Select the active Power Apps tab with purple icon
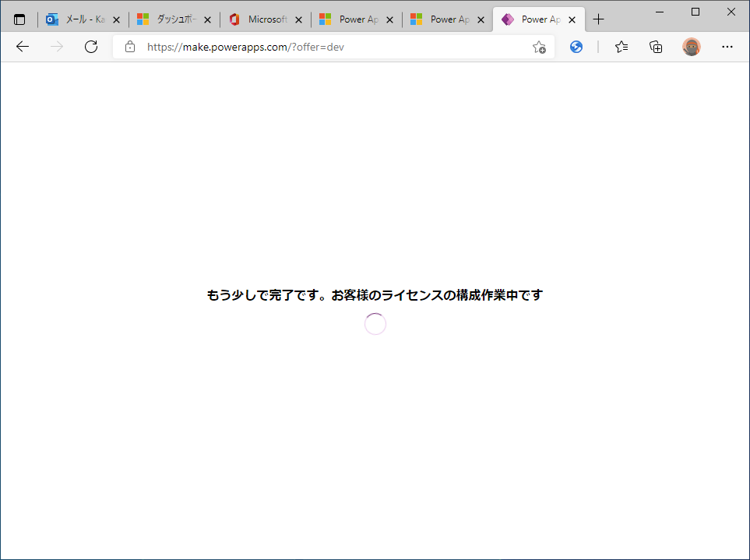The width and height of the screenshot is (750, 560). pos(539,19)
